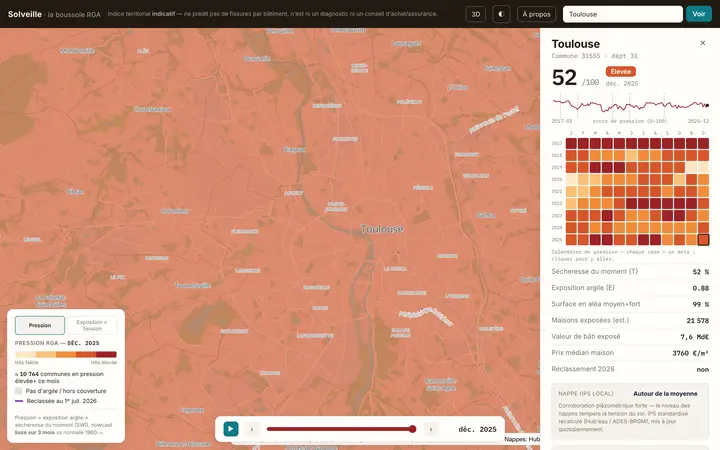Click the Pibrac label on map
720x450 pixels.
click(x=75, y=191)
